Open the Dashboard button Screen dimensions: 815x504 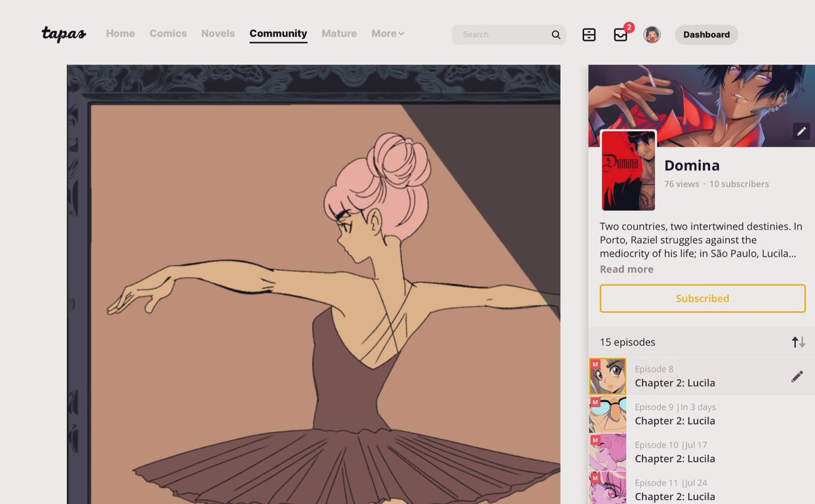[x=706, y=34]
